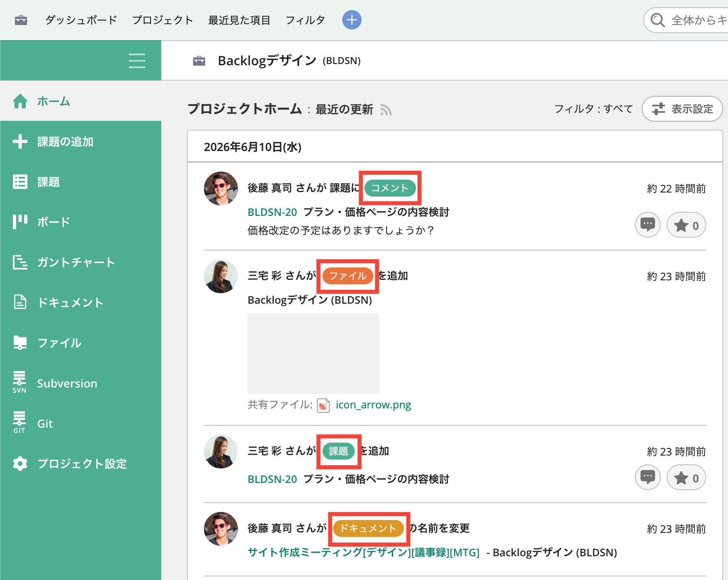Click the SVN repository icon
Image resolution: width=728 pixels, height=580 pixels.
point(19,382)
